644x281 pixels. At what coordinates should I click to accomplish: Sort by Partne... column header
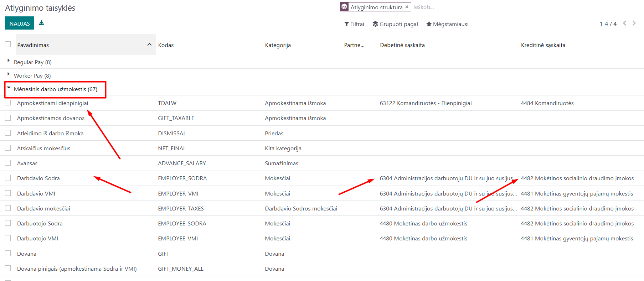(x=354, y=45)
